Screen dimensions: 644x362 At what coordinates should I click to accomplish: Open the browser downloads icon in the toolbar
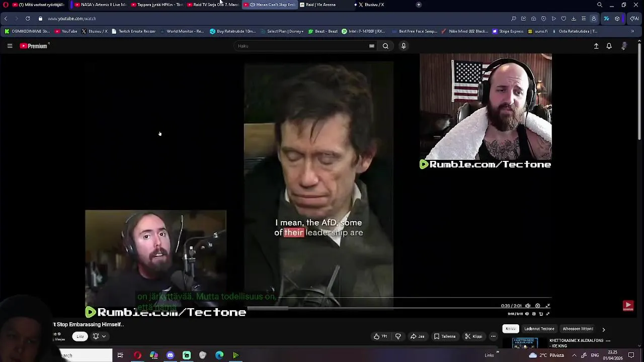coord(574,19)
